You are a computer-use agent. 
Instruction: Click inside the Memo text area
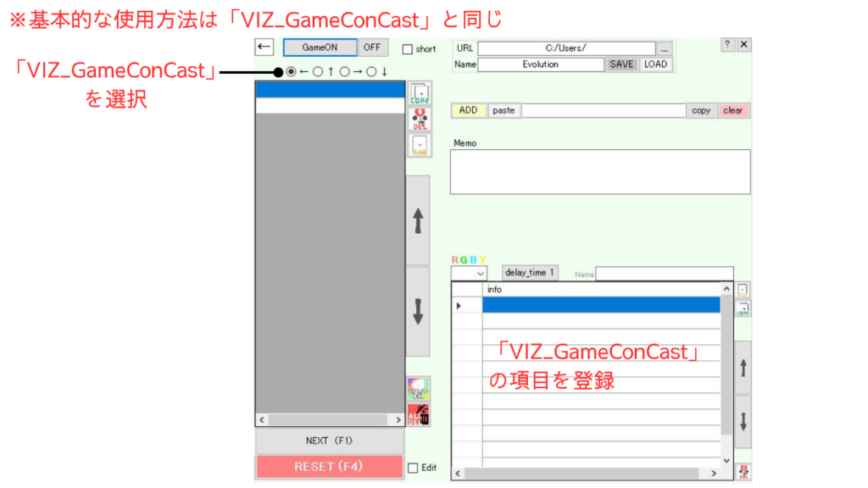599,171
